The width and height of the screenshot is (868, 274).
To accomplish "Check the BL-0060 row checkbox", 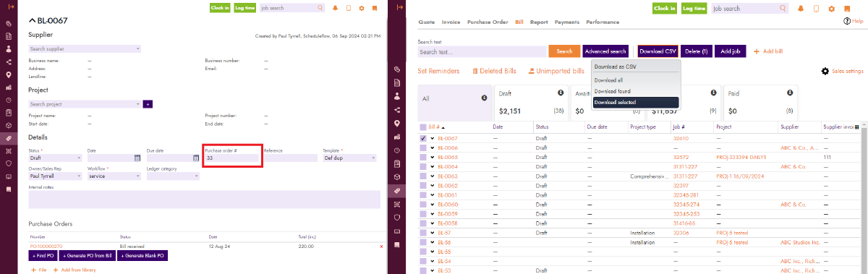I will tap(423, 204).
